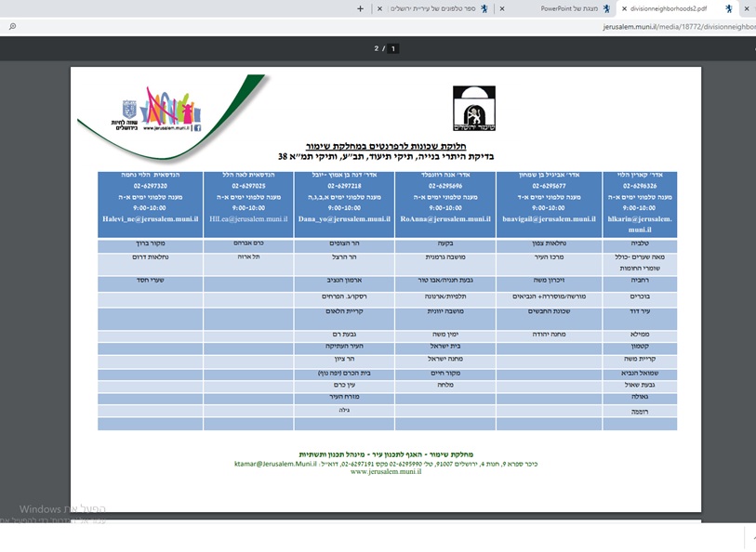Click the footer email ktamar@Jerusalem.Muni.il
Screen dimensions: 756x552
(275, 464)
